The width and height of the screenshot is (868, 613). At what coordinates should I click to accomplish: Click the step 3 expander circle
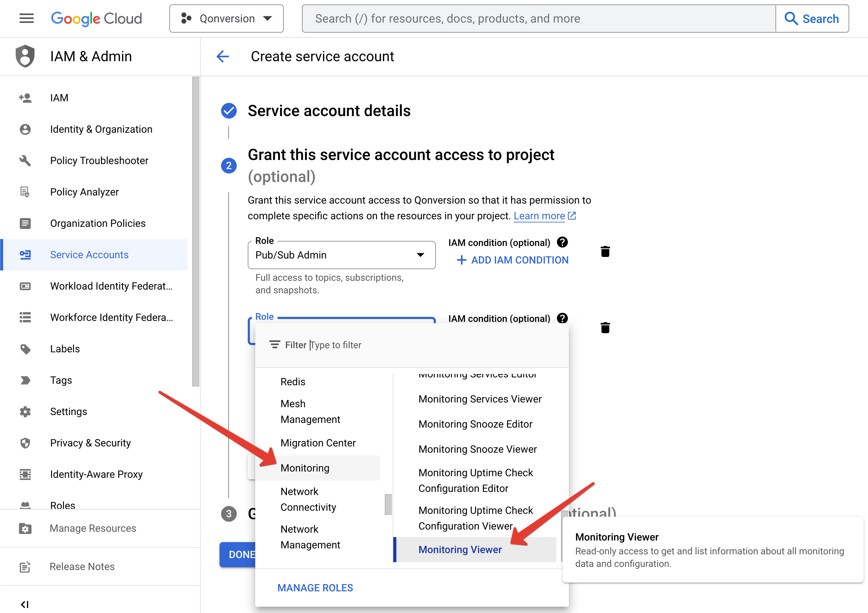(x=229, y=514)
